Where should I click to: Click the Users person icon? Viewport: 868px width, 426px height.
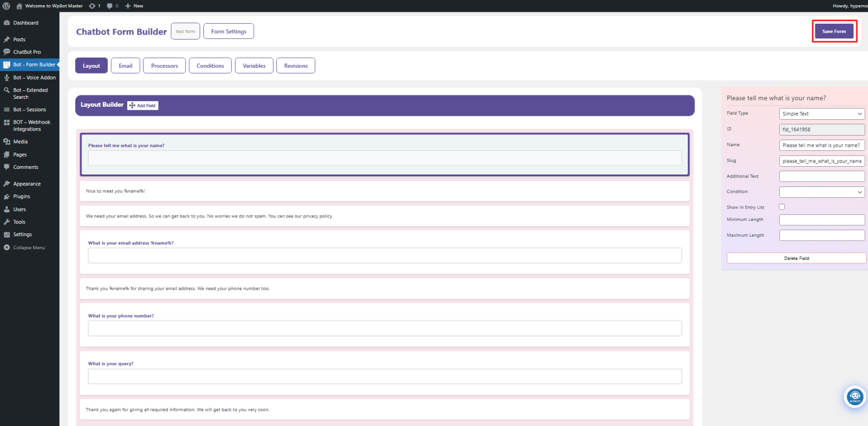pyautogui.click(x=7, y=209)
